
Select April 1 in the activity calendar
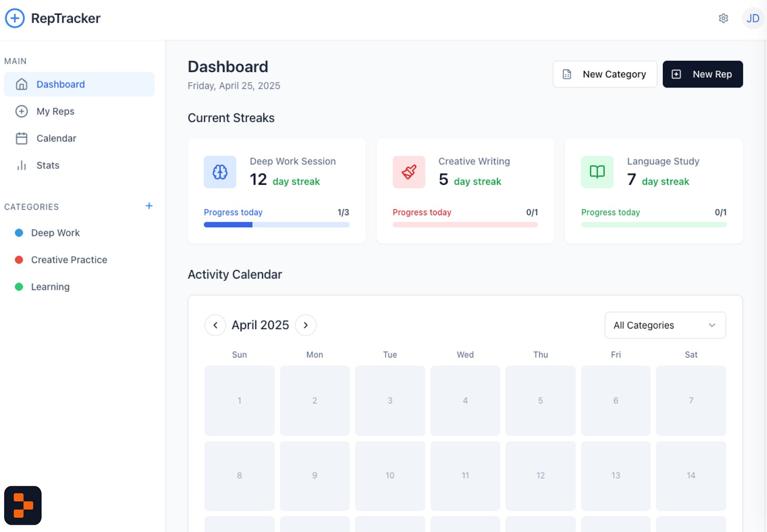click(239, 401)
